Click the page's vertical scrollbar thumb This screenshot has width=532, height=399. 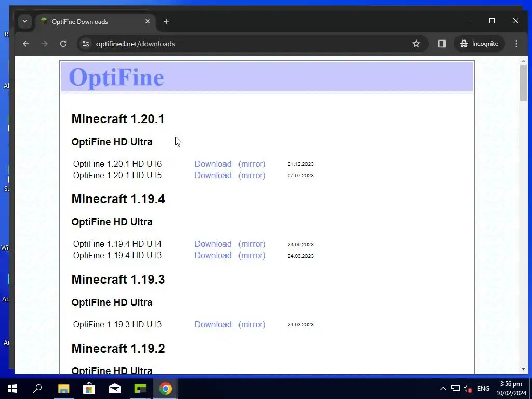click(523, 83)
